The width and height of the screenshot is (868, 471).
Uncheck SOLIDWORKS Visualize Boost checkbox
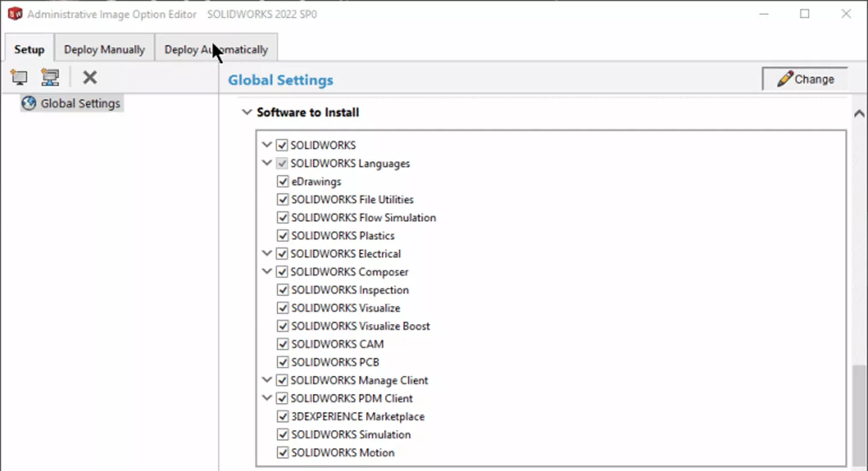point(282,326)
